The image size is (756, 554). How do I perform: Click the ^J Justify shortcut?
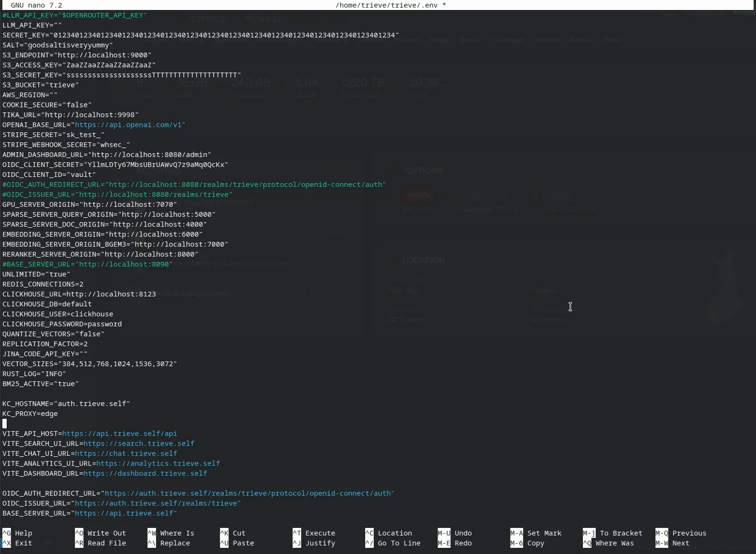pos(314,543)
